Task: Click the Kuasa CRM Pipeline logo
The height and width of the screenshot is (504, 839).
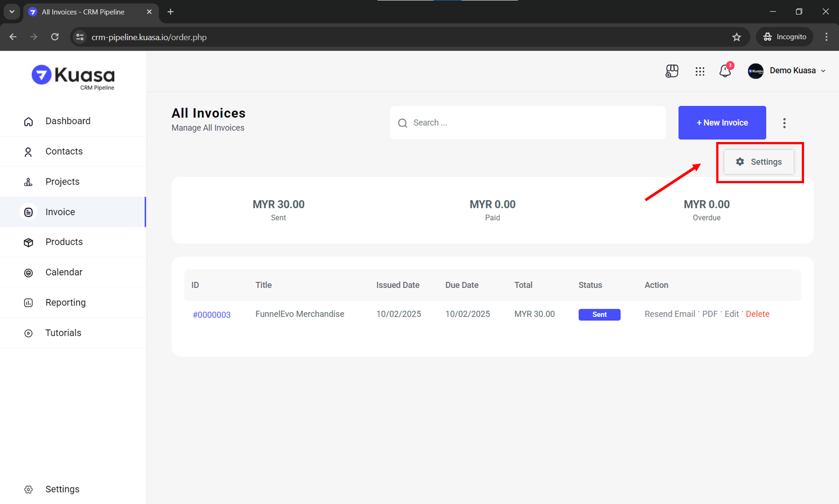Action: click(73, 77)
